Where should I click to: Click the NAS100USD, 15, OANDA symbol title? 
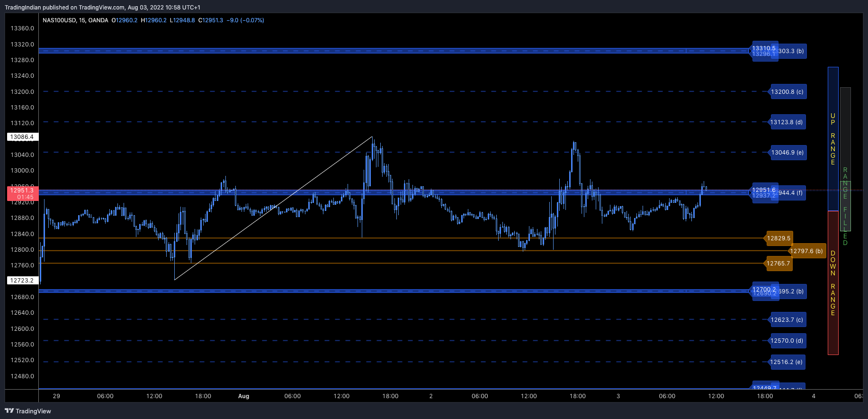click(x=75, y=20)
